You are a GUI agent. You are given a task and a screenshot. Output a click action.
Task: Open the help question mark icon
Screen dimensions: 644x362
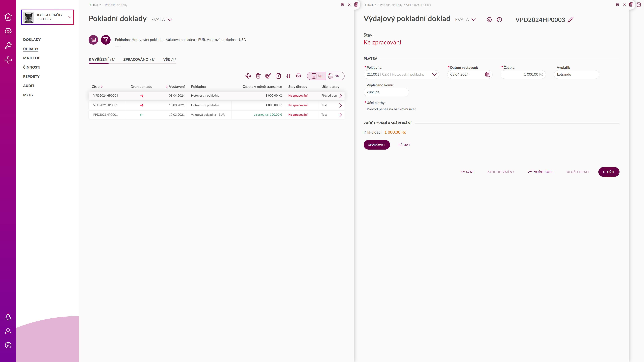coord(8,346)
